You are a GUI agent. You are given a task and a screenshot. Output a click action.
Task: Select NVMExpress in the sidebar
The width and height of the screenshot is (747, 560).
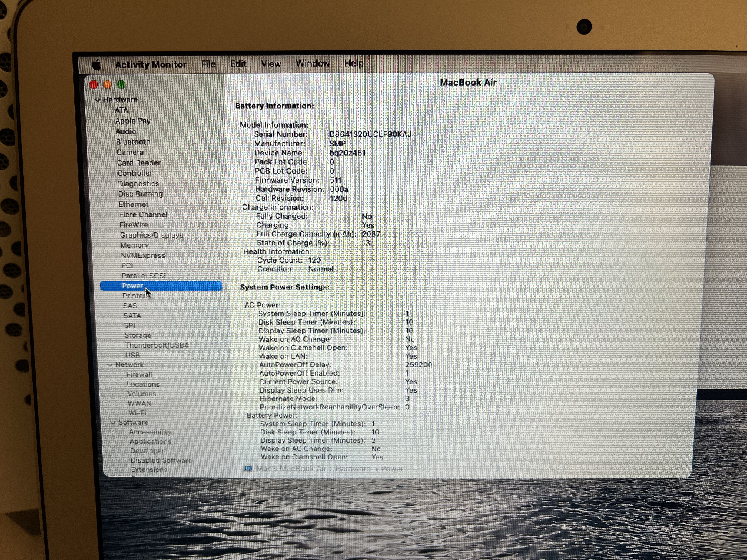pos(143,256)
